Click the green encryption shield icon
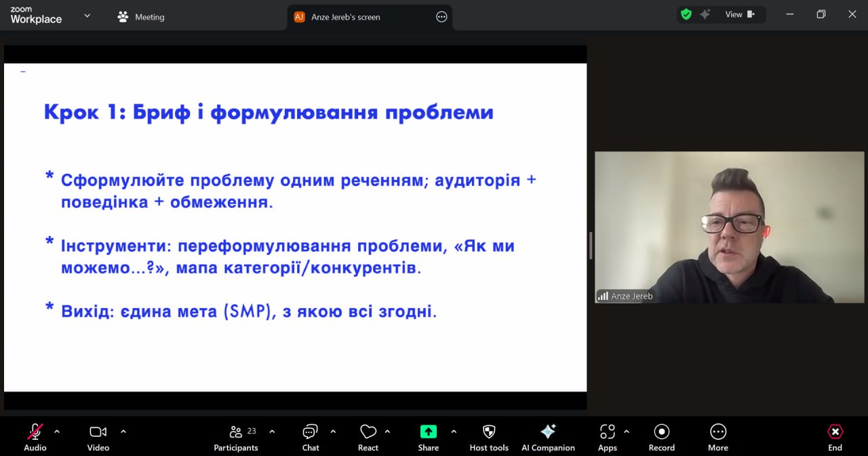Screen dimensions: 868x456 (686, 14)
